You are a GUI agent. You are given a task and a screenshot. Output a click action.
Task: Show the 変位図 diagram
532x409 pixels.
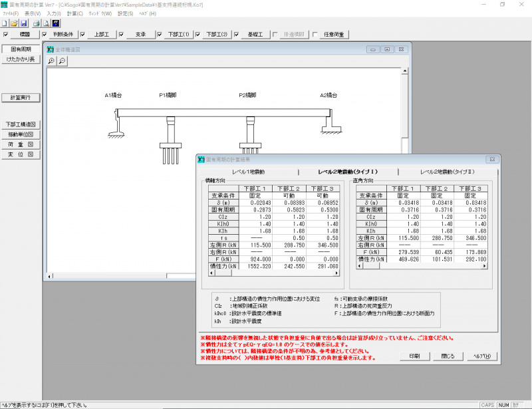pos(21,154)
